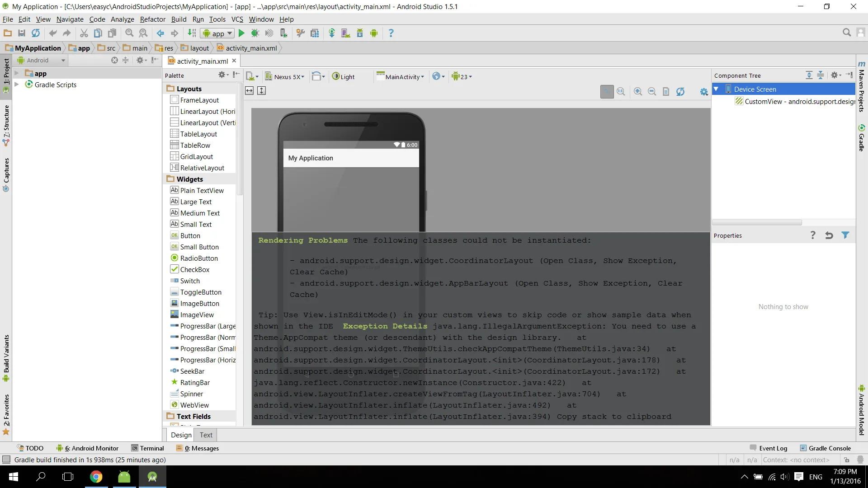The image size is (868, 488).
Task: Click the Save All floppy icon
Action: pyautogui.click(x=21, y=33)
